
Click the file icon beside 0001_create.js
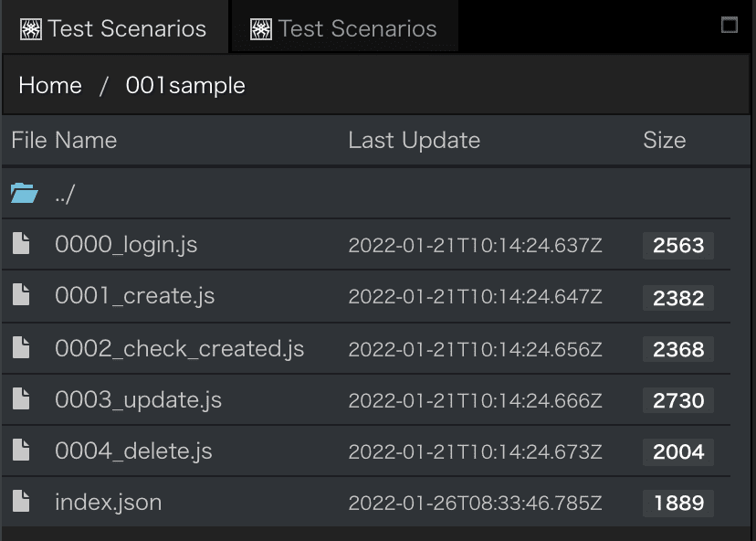[21, 294]
